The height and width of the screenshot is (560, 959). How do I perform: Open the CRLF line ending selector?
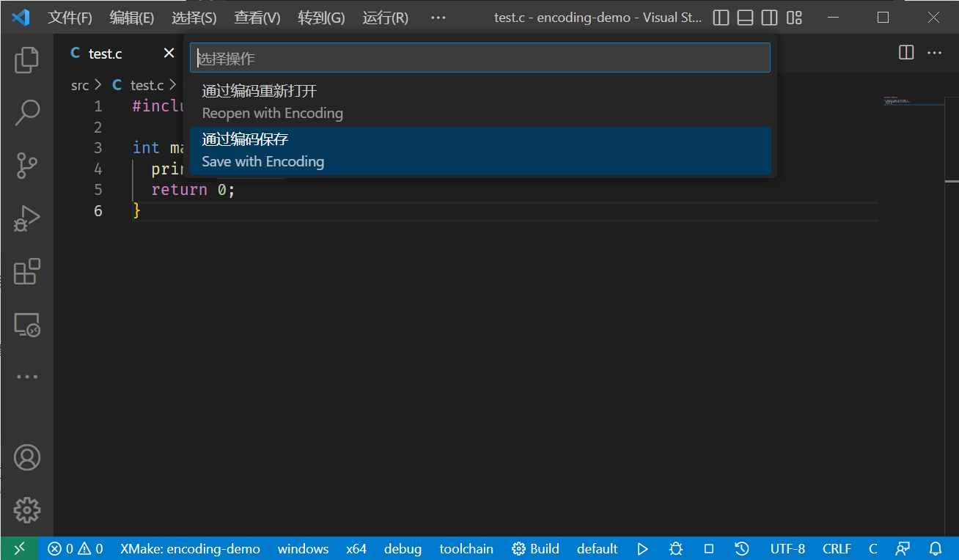[x=837, y=549]
